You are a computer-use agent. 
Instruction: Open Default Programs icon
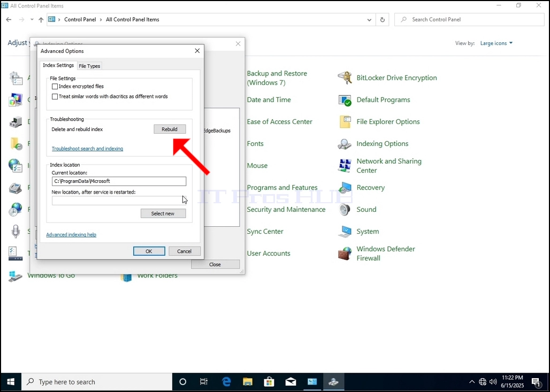click(345, 100)
